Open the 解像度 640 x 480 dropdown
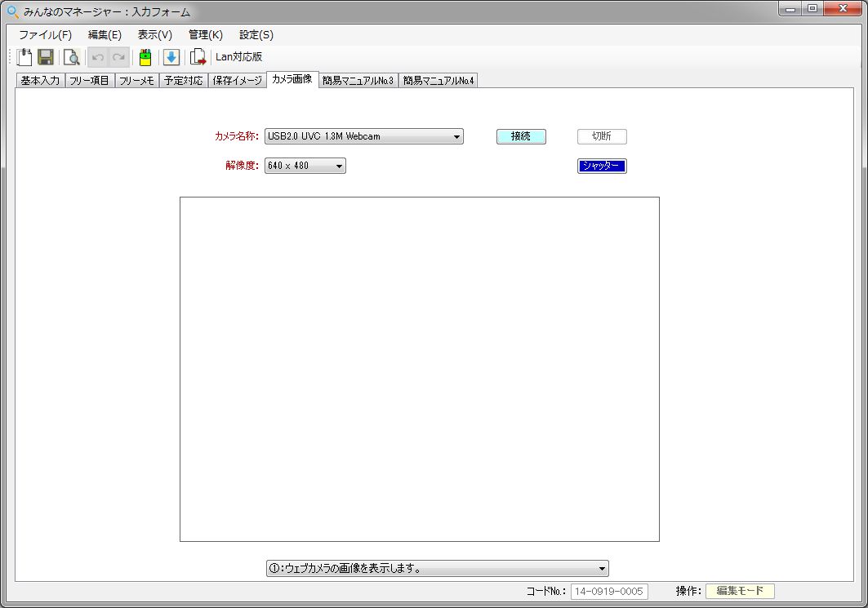Viewport: 868px width, 608px height. click(x=339, y=166)
